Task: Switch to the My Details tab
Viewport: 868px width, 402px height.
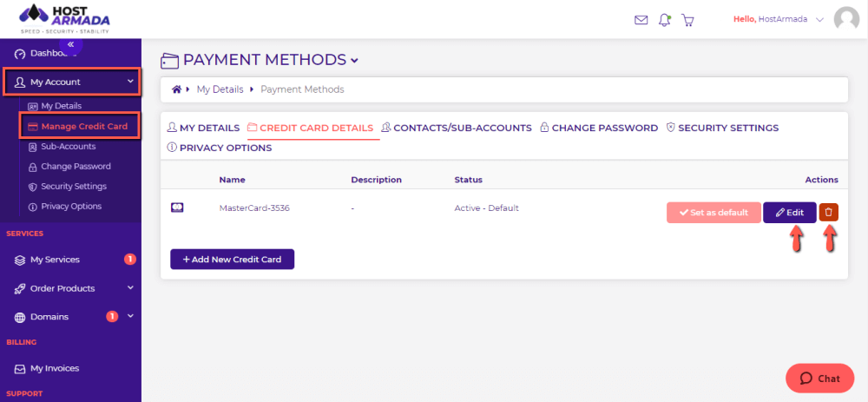Action: 203,128
